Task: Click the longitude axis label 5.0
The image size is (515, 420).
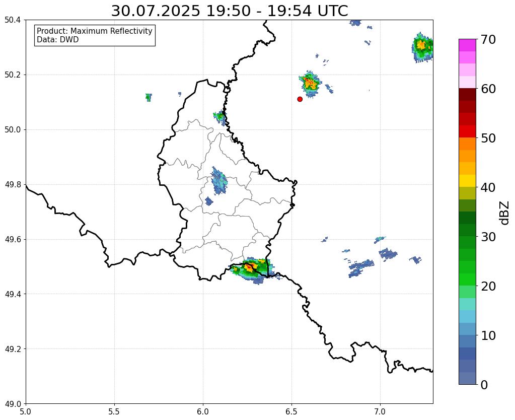Action: point(26,411)
